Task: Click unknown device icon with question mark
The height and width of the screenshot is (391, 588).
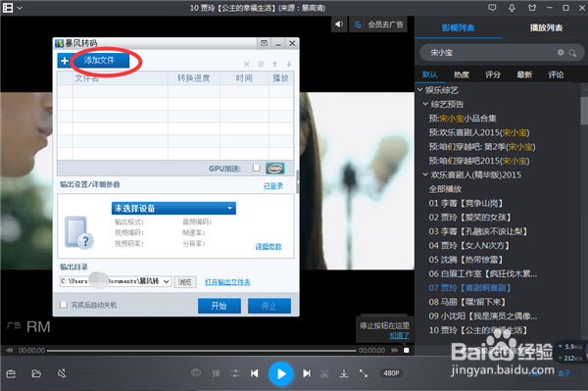Action: coord(79,233)
